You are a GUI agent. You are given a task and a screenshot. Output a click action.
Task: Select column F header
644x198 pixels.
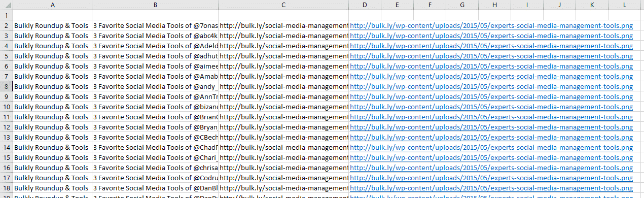coord(430,5)
